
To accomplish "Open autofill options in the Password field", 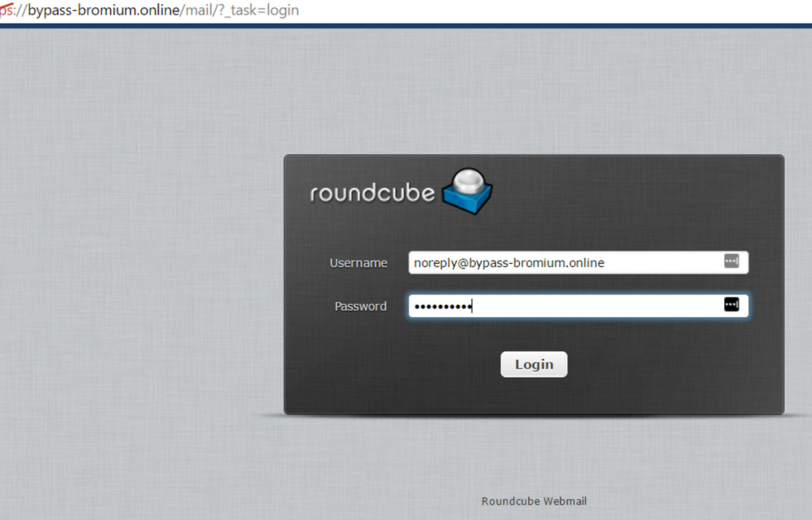I will coord(731,304).
